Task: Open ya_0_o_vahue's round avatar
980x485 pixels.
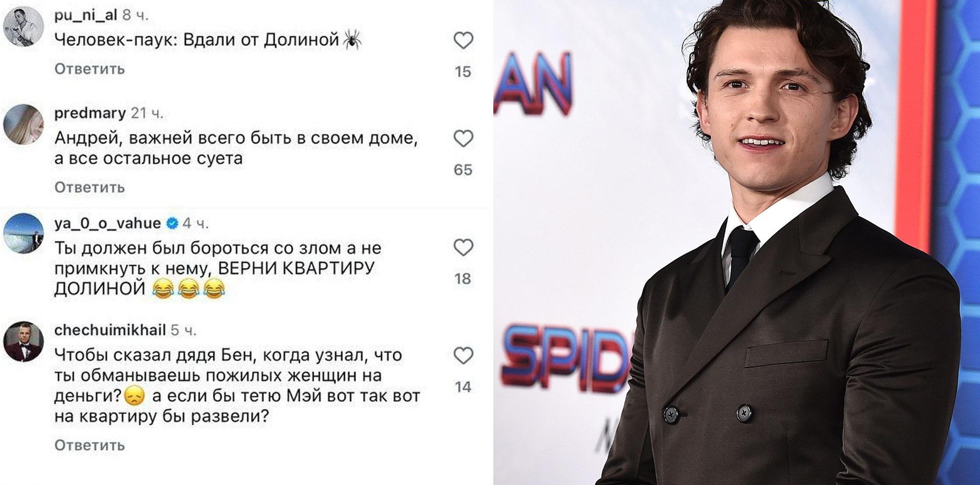Action: (23, 234)
